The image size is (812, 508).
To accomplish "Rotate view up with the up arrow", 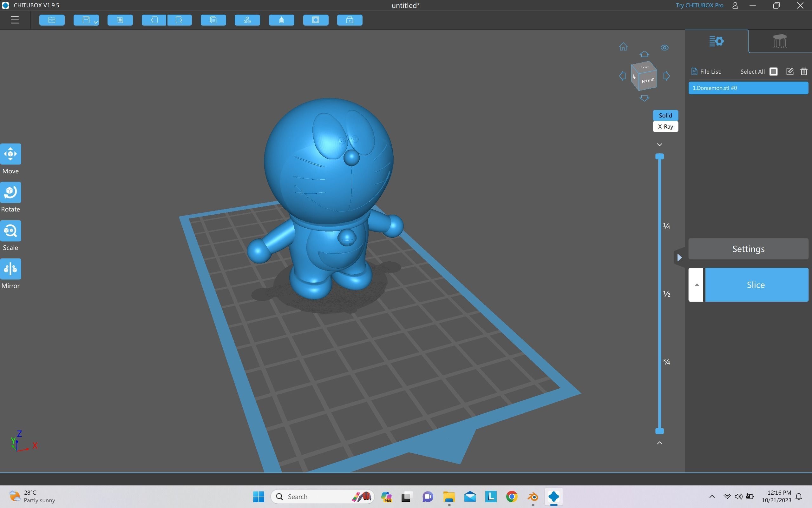I will (644, 54).
